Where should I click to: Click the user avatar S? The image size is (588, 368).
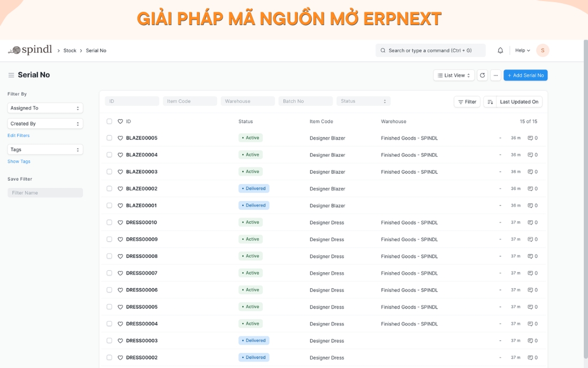click(543, 50)
